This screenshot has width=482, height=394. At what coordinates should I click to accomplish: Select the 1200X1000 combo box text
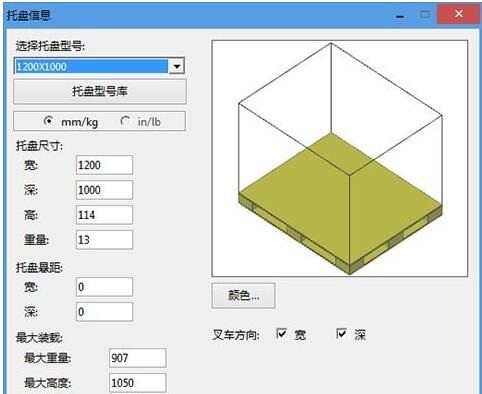tap(91, 66)
